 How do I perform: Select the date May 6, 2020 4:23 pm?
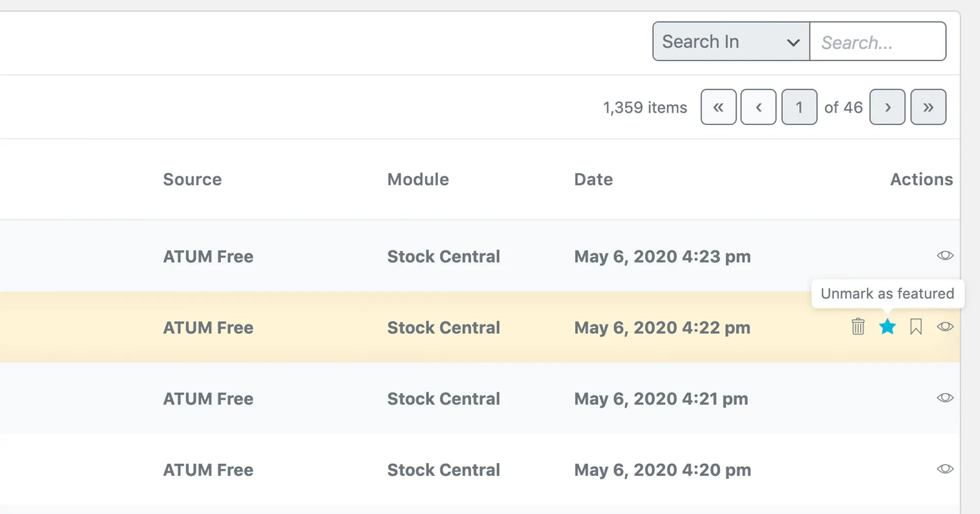pyautogui.click(x=663, y=256)
